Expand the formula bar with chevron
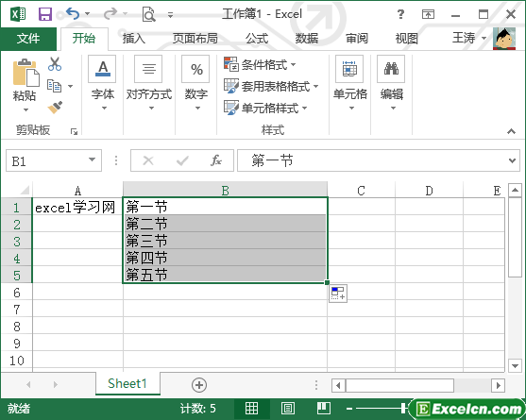The width and height of the screenshot is (526, 420). click(512, 160)
